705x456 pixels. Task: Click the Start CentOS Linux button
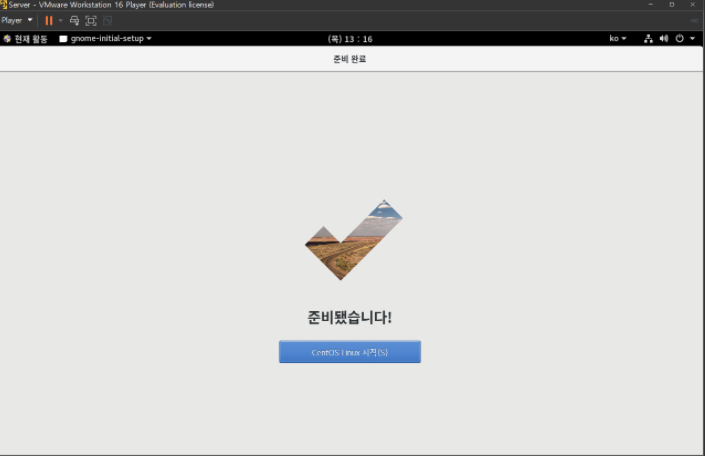[350, 352]
